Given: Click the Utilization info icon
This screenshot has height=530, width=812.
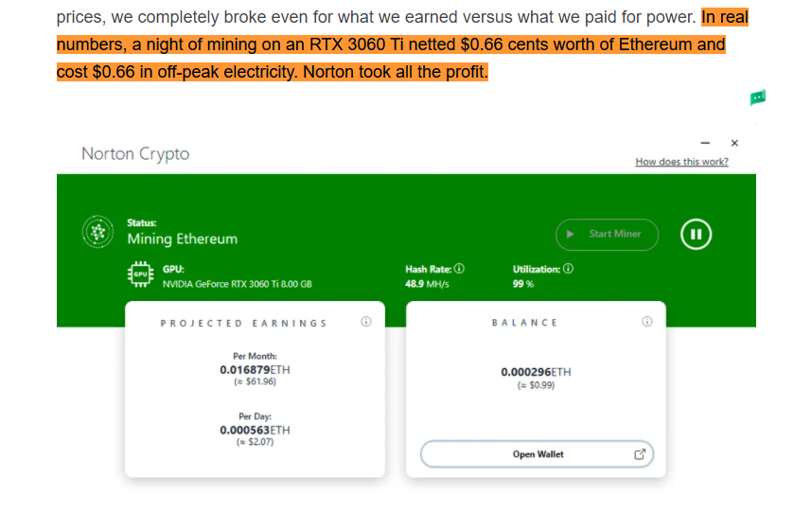Looking at the screenshot, I should [568, 270].
